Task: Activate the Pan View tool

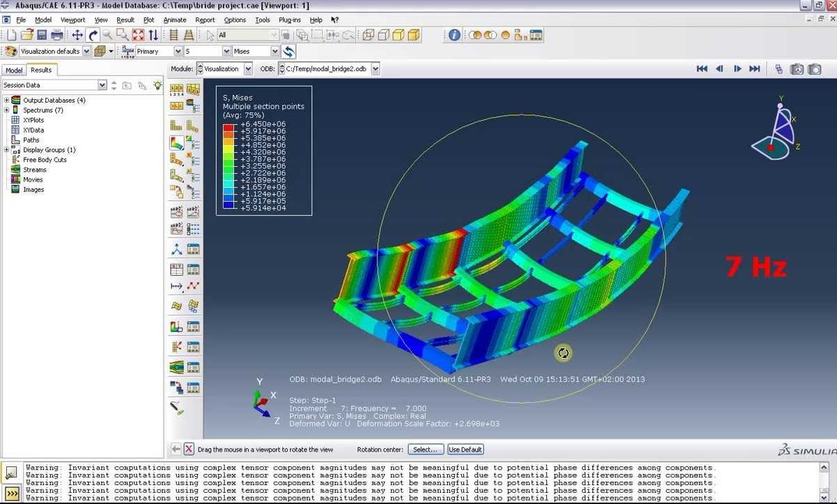Action: coord(76,34)
